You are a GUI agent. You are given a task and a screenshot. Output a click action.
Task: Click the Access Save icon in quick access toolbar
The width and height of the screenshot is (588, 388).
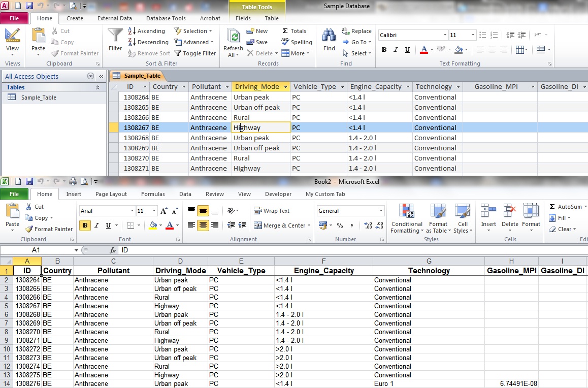pos(29,6)
